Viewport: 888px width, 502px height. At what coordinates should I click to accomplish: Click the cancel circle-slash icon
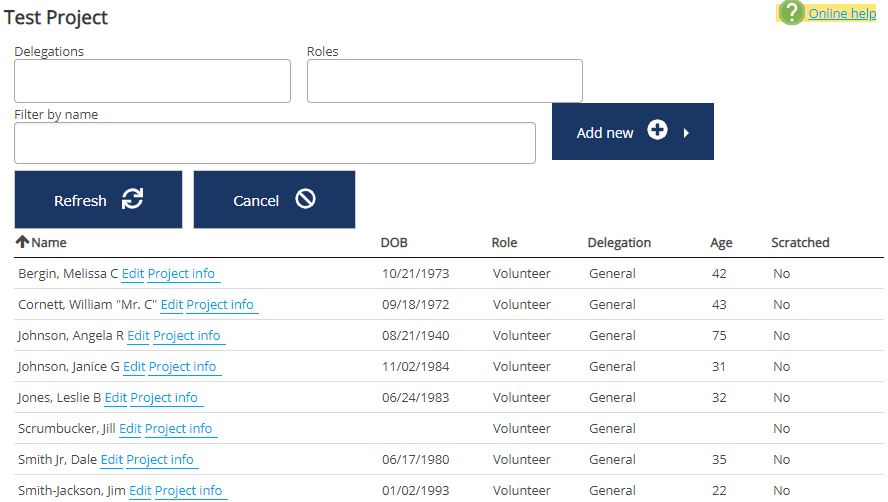point(306,200)
